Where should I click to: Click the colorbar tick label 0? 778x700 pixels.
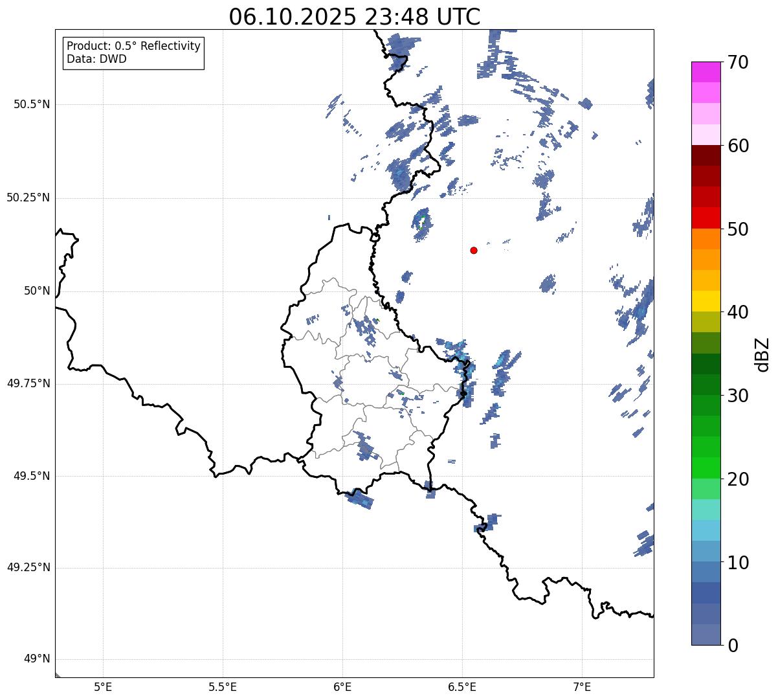[733, 646]
